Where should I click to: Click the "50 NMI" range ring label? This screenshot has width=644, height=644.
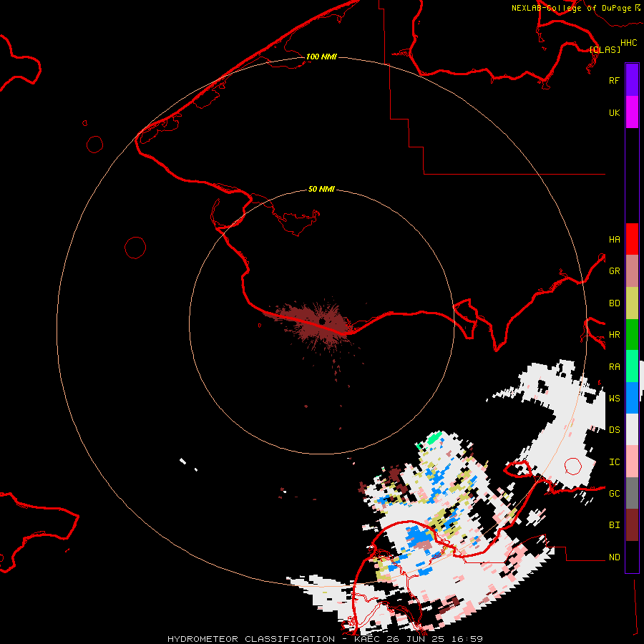321,189
